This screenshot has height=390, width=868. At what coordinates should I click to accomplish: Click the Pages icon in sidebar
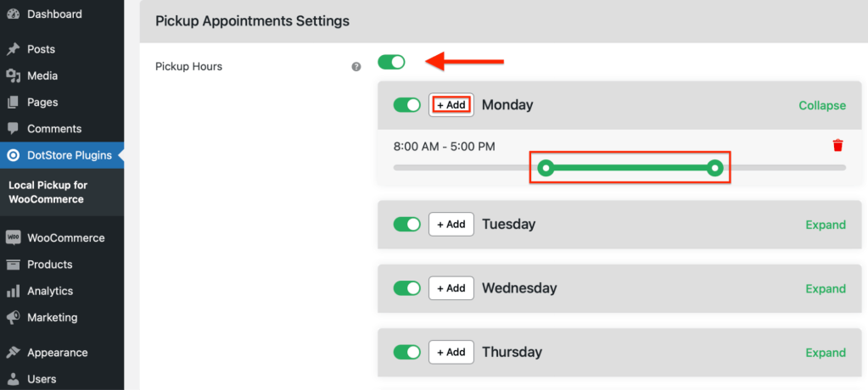coord(13,103)
